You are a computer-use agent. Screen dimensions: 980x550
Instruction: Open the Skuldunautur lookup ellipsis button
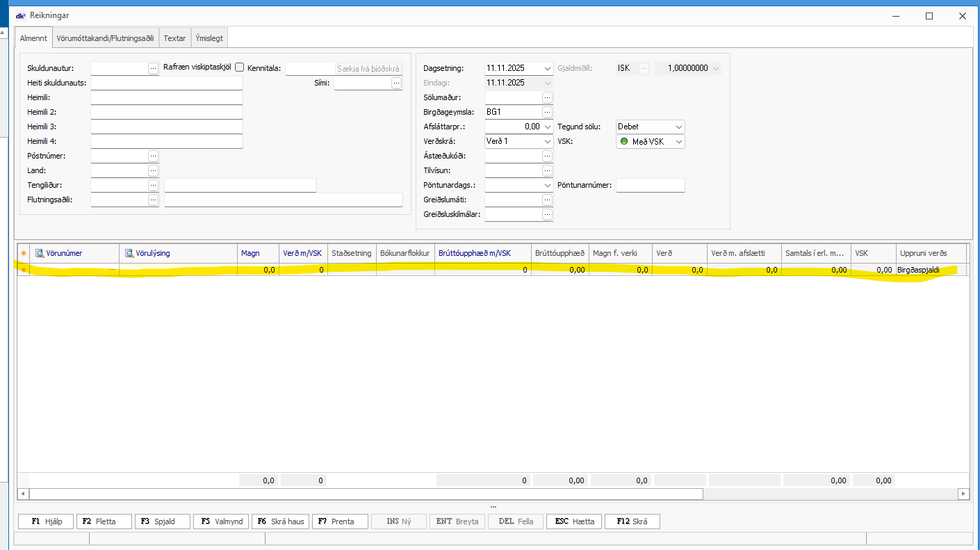pos(154,68)
